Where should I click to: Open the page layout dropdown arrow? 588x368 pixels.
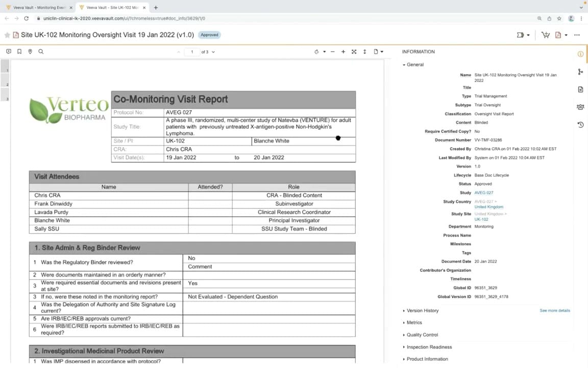tap(382, 52)
